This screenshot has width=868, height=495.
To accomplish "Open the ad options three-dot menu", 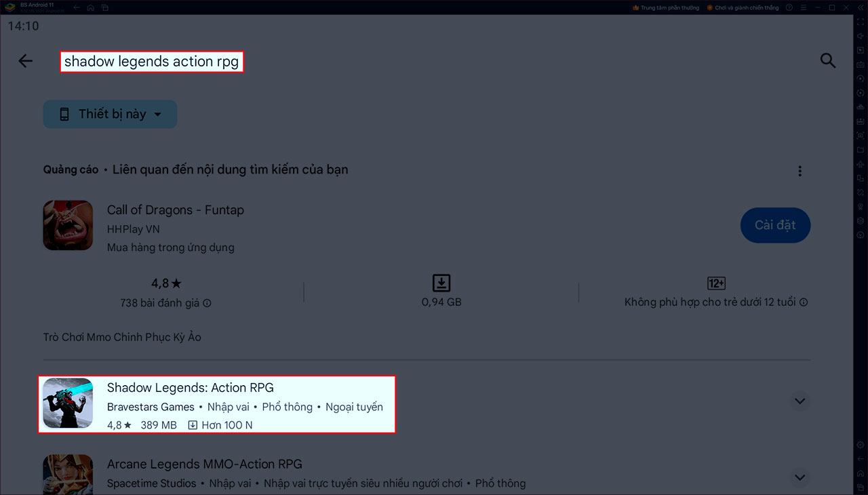I will click(800, 171).
